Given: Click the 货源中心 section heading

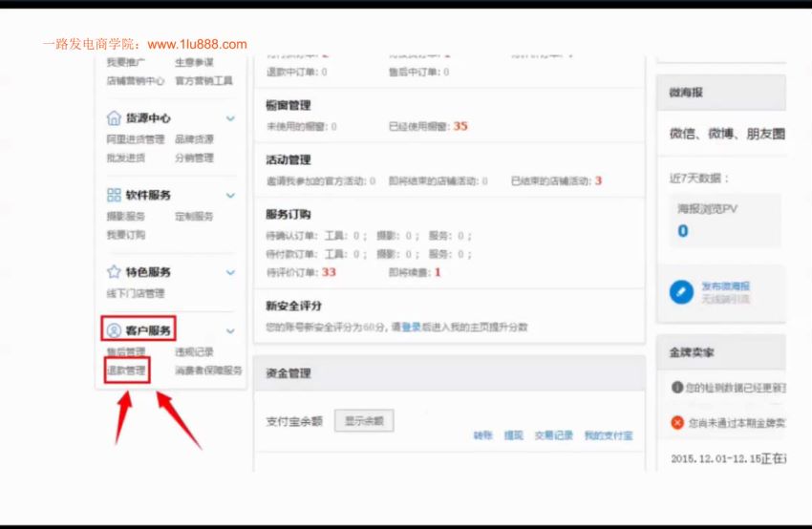Looking at the screenshot, I should coord(148,118).
